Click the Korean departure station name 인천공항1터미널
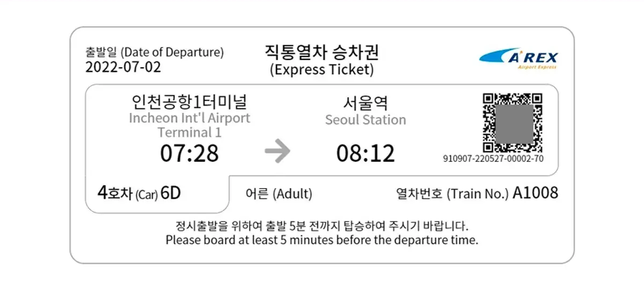 [x=189, y=102]
